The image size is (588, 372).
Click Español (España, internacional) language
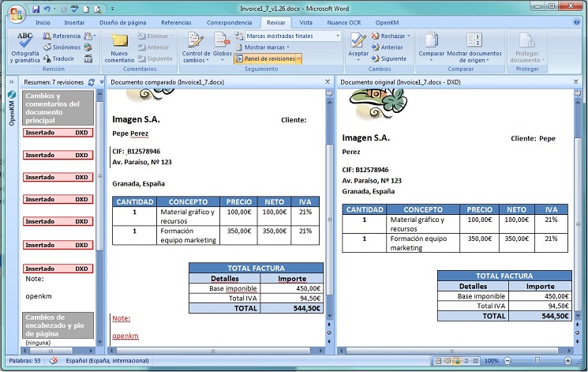(x=107, y=361)
